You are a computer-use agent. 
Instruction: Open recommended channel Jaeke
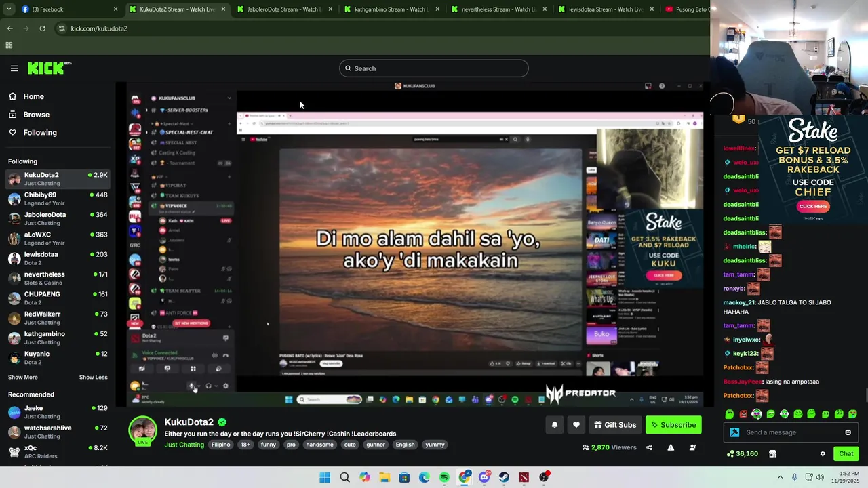(58, 412)
